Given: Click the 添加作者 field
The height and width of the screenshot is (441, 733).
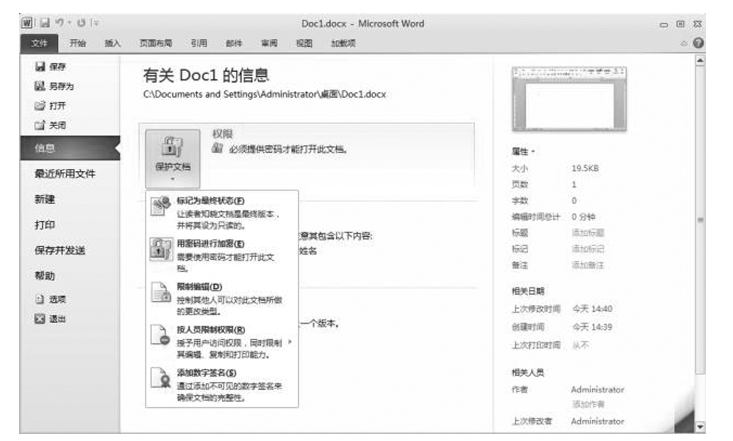Looking at the screenshot, I should (x=588, y=404).
